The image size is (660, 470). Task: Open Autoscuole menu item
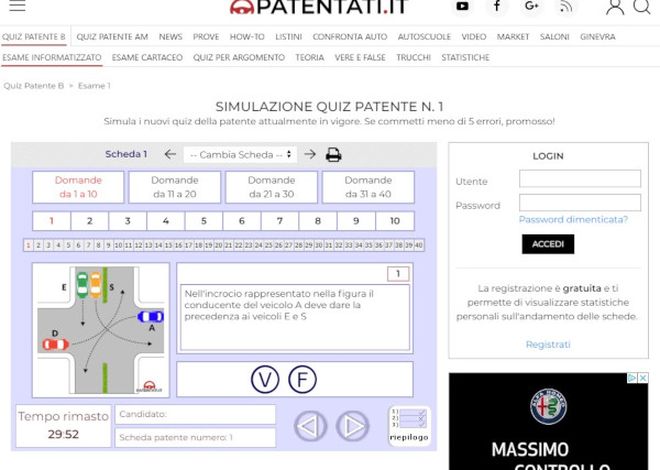pyautogui.click(x=424, y=37)
